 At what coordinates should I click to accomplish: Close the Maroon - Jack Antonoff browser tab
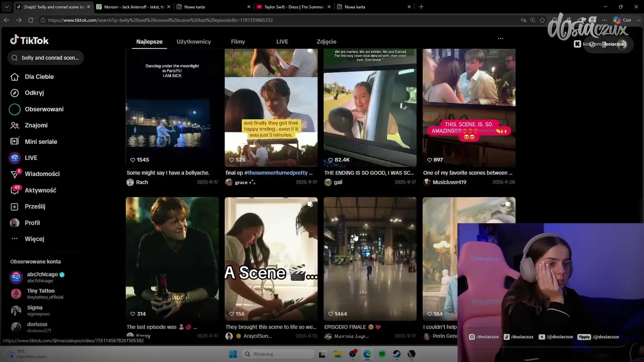[x=169, y=7]
